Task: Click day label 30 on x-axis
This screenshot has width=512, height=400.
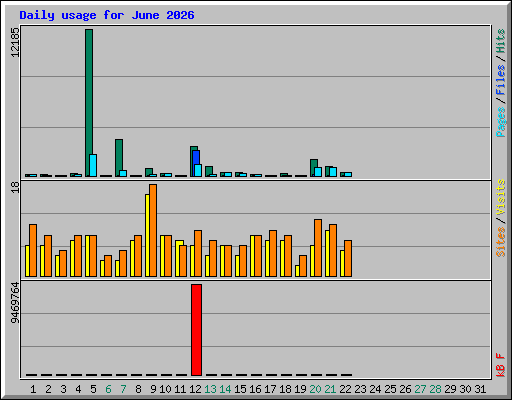Action: (465, 389)
